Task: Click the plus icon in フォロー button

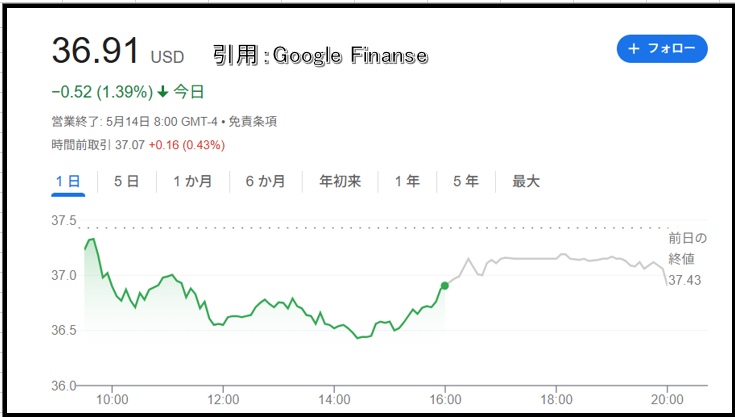Action: (633, 49)
